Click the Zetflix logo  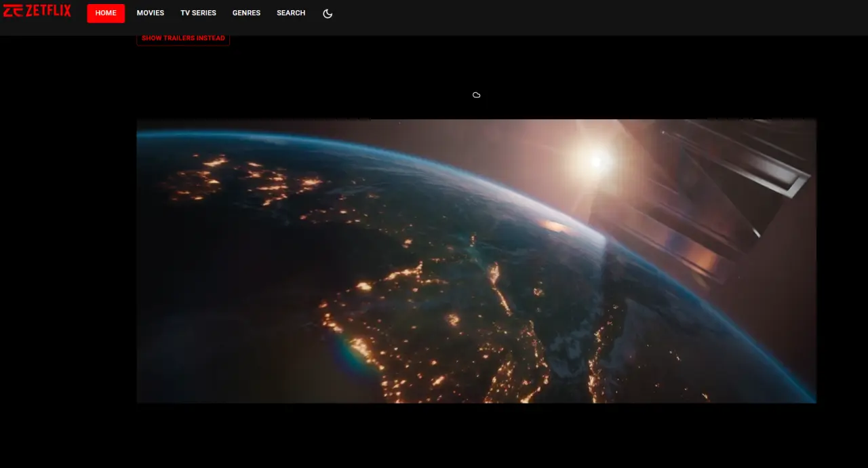37,10
